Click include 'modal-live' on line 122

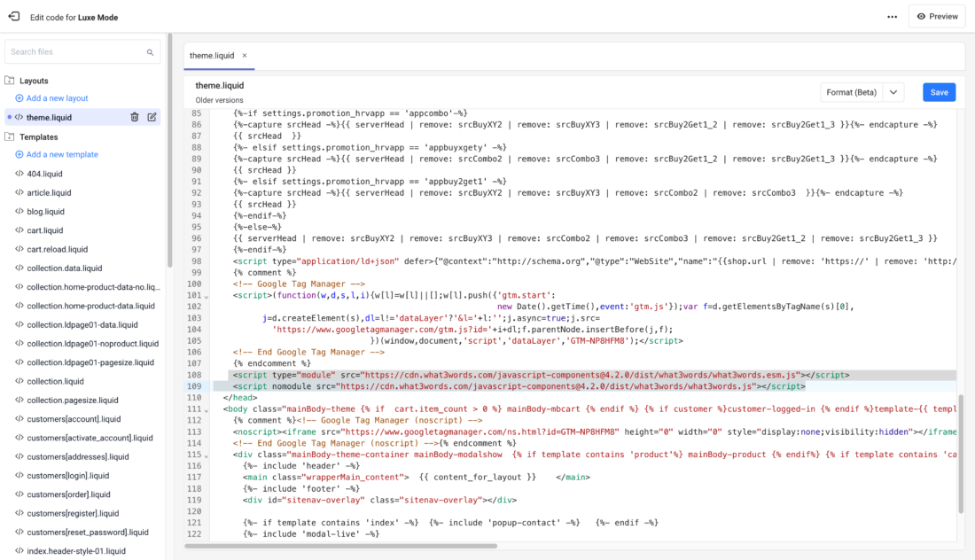tap(311, 534)
